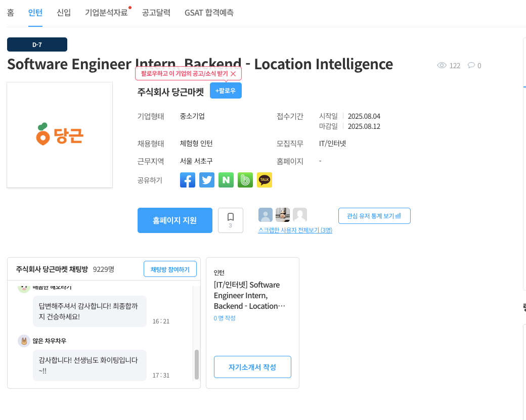526x420 pixels.
Task: Open the first scrapped user avatar
Action: point(266,215)
